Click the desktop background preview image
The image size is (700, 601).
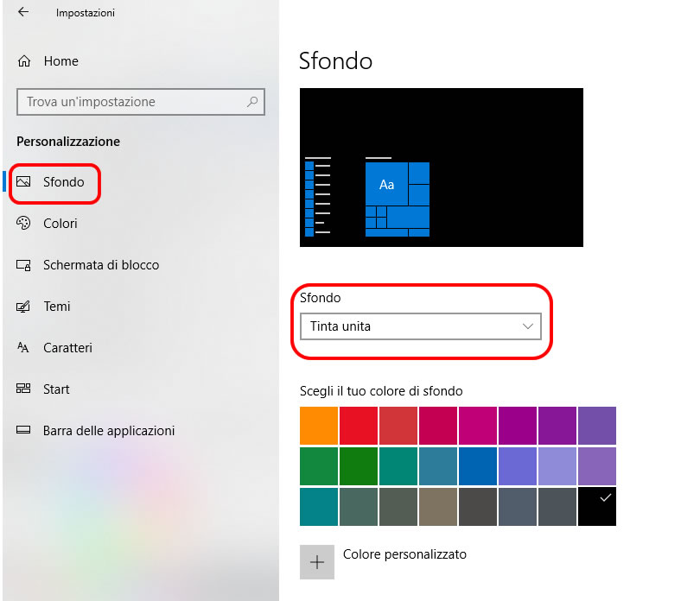click(441, 168)
